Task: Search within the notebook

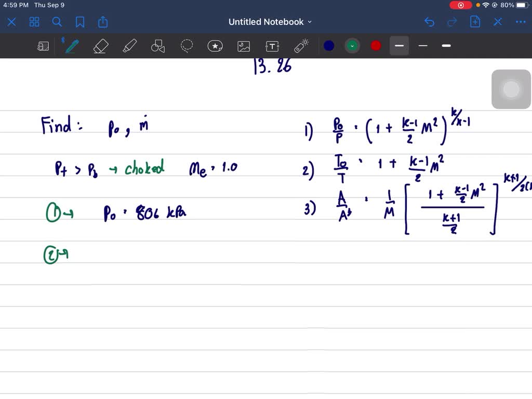Action: point(57,22)
